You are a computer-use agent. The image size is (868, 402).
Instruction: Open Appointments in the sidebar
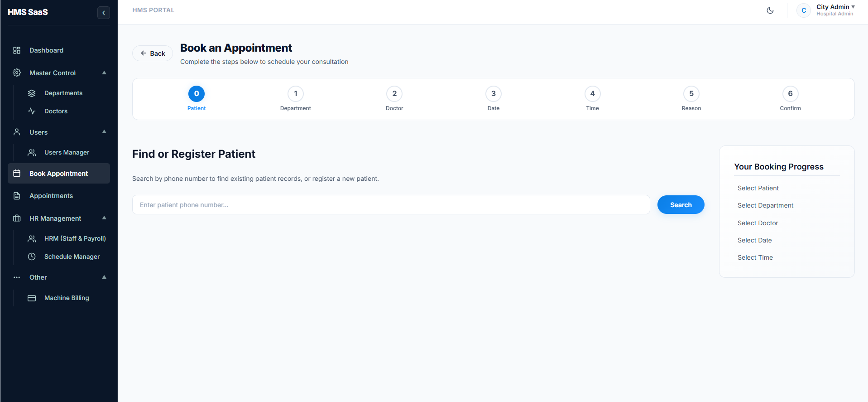[x=59, y=196]
